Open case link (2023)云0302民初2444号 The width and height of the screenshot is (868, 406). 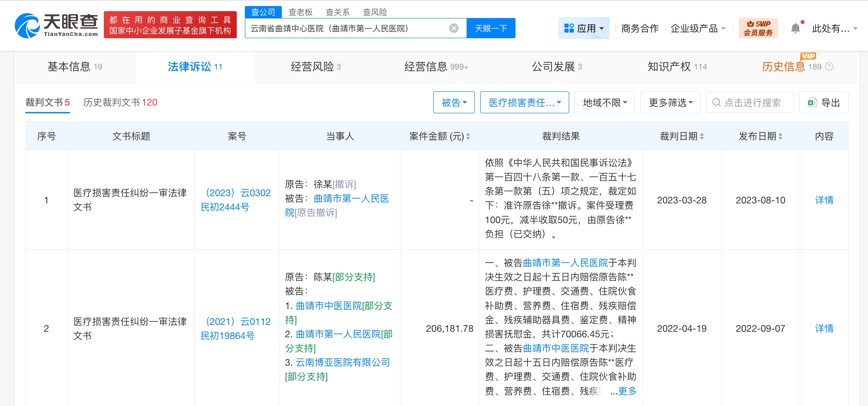pos(236,200)
